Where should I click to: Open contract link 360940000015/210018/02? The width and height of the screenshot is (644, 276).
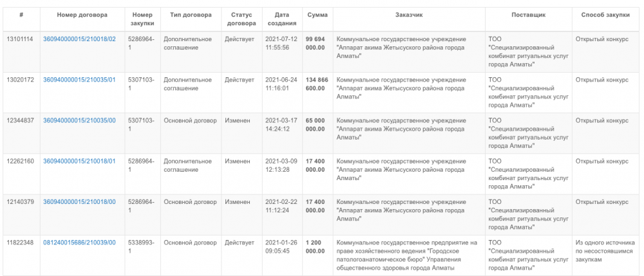click(79, 39)
